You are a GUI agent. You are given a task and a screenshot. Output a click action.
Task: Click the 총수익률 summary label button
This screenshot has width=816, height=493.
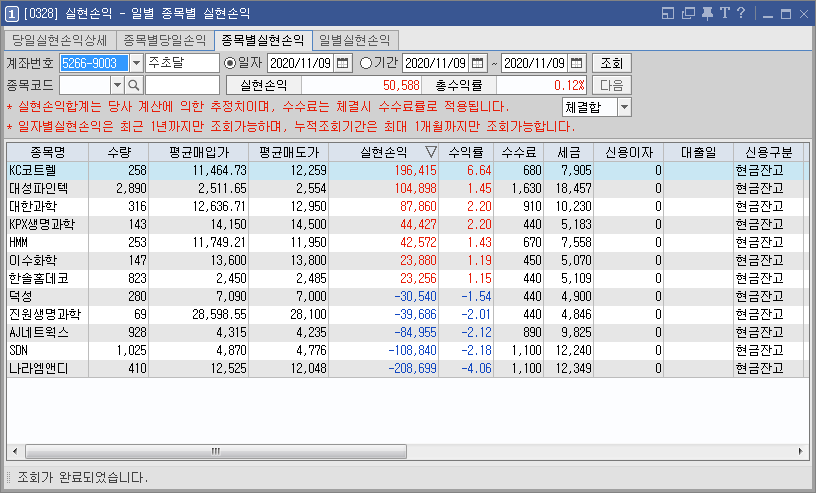459,85
